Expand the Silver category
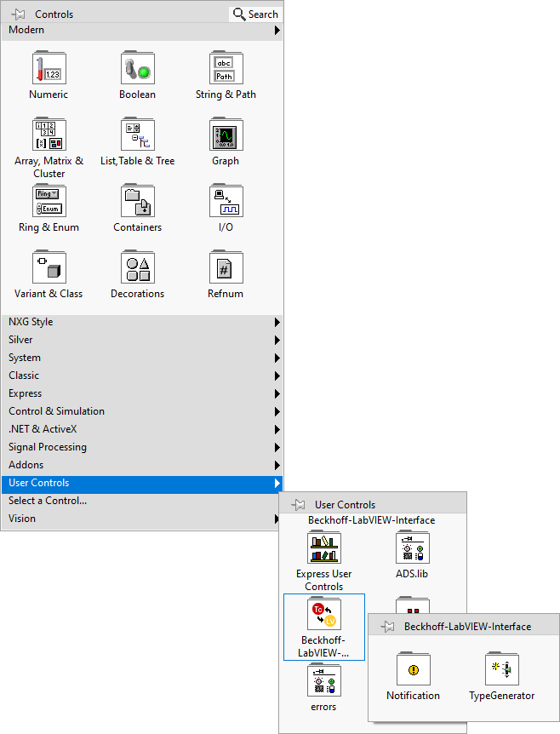 click(x=142, y=340)
